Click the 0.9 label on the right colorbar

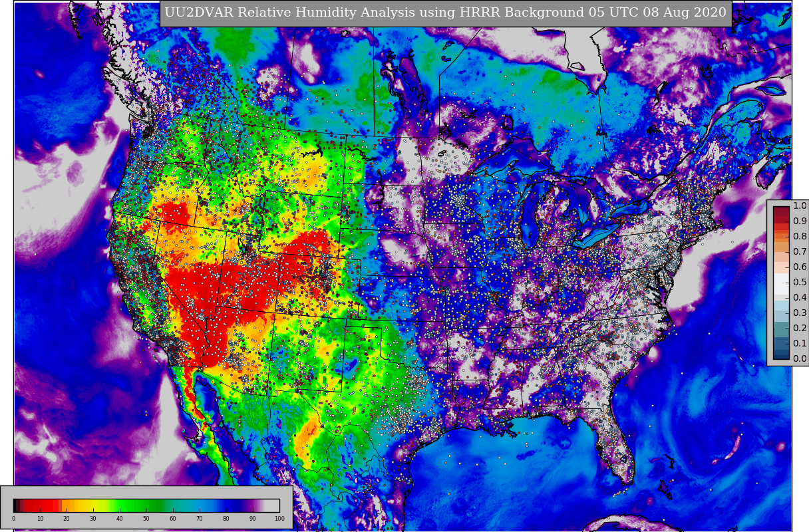(x=800, y=221)
